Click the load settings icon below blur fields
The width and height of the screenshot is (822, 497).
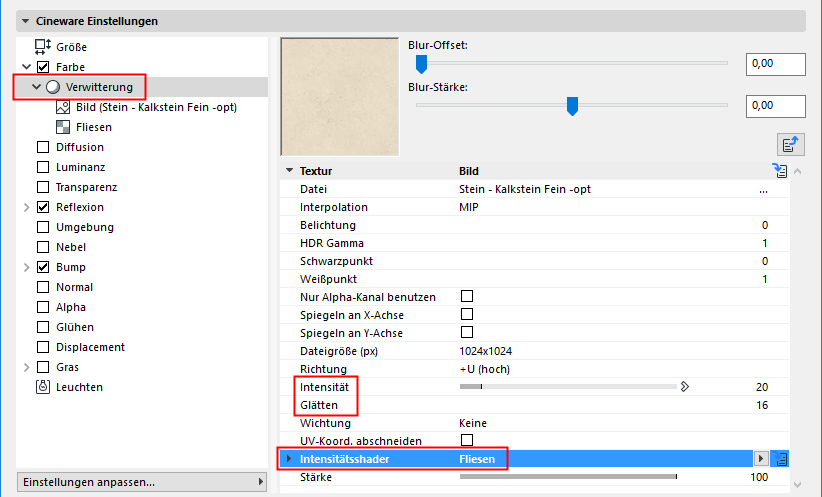click(x=791, y=144)
